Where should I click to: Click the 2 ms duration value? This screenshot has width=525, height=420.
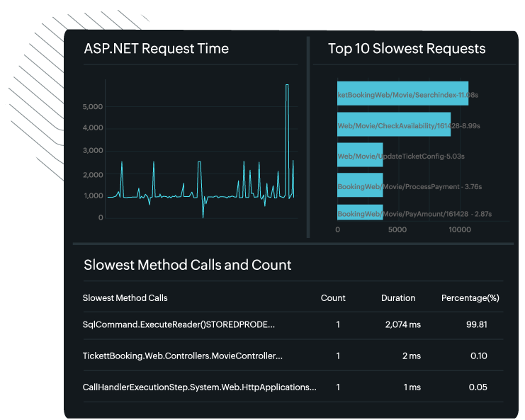(x=412, y=356)
